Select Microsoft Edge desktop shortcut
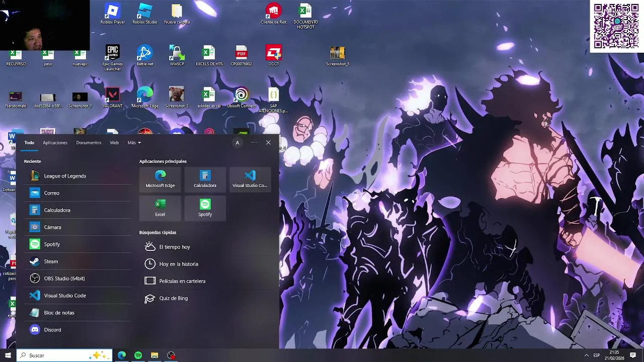Viewport: 644px width, 362px height. tap(145, 98)
